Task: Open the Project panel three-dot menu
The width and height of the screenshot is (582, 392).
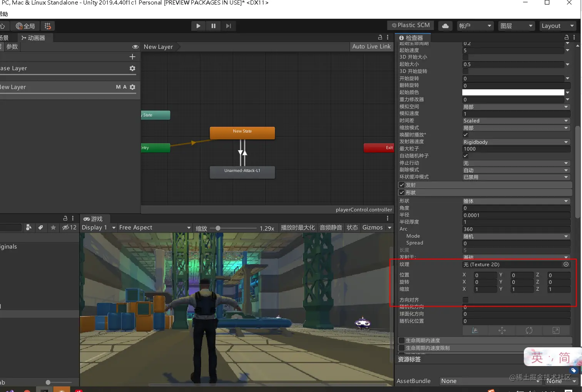Action: pos(73,218)
